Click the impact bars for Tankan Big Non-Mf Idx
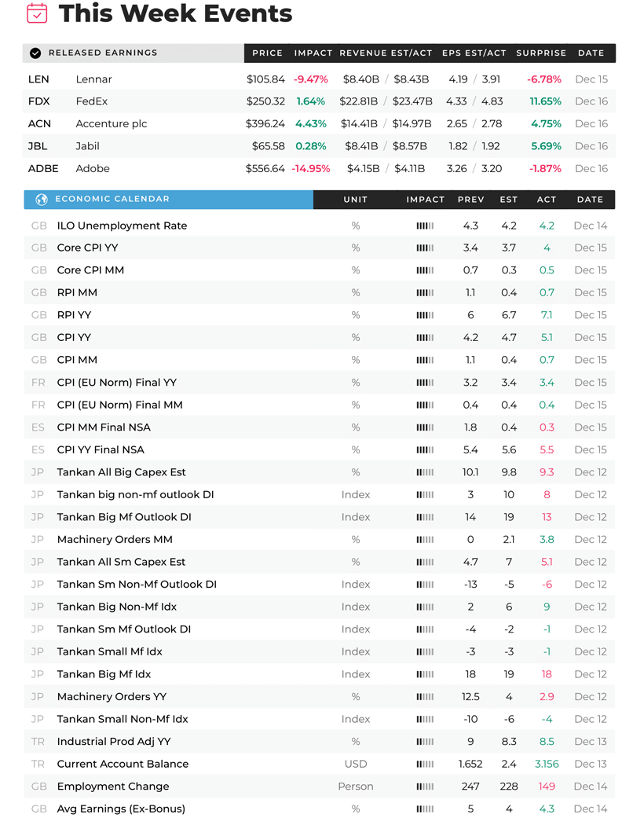633x840 pixels. tap(425, 607)
